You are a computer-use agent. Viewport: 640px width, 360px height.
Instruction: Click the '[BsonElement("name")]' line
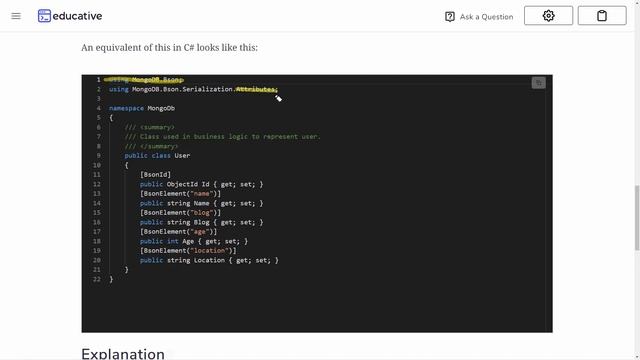tap(180, 193)
